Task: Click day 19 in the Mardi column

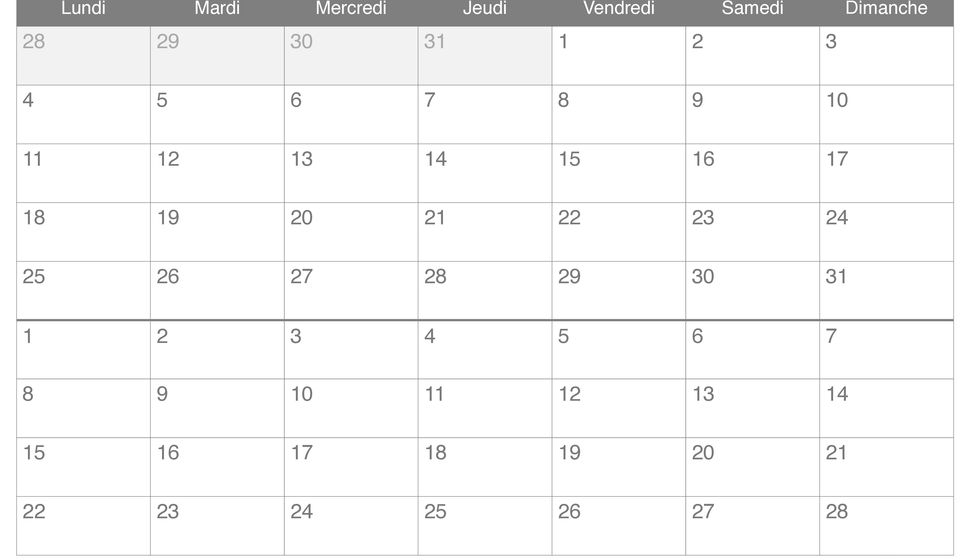Action: coord(217,232)
